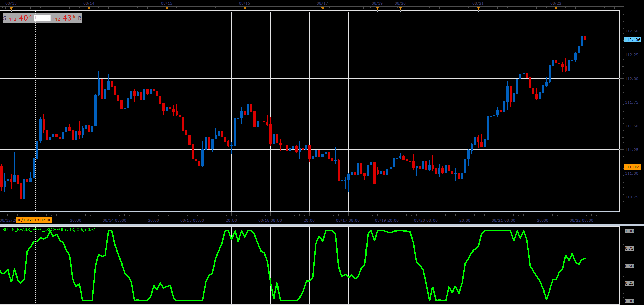Select the 08/21 orange day marker

click(x=478, y=9)
